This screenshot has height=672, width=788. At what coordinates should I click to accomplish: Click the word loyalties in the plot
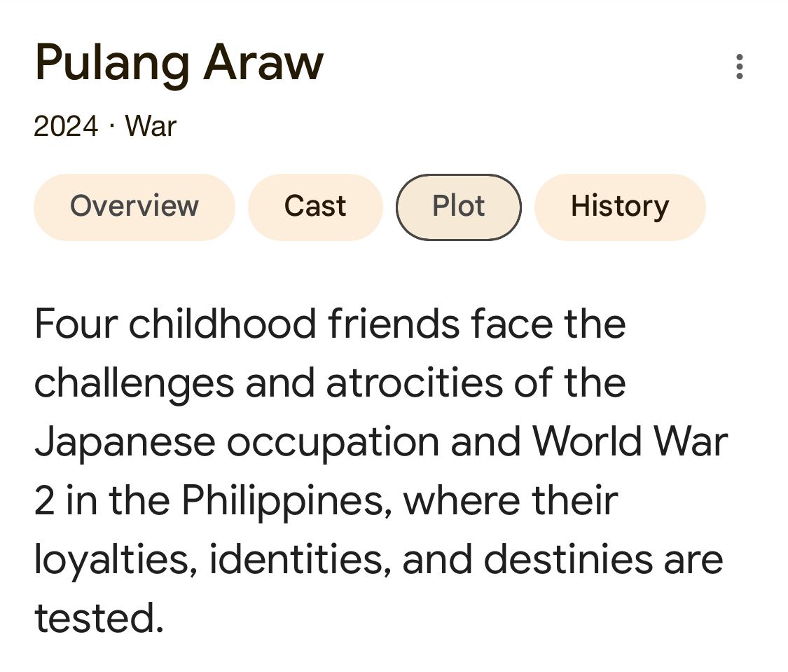pos(116,560)
